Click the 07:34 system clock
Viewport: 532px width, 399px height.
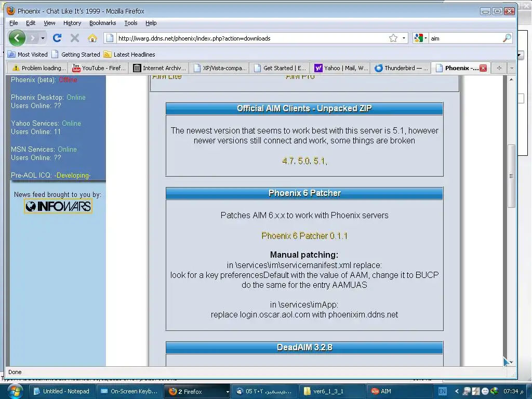(513, 391)
